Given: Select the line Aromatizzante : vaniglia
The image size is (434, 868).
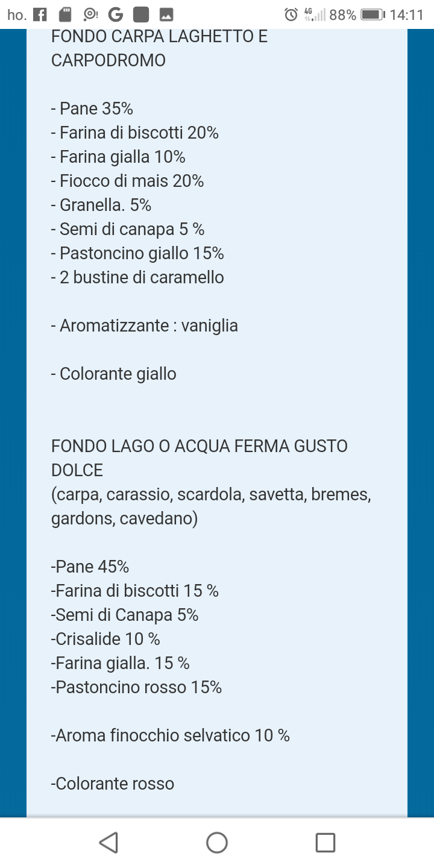Looking at the screenshot, I should click(x=145, y=325).
